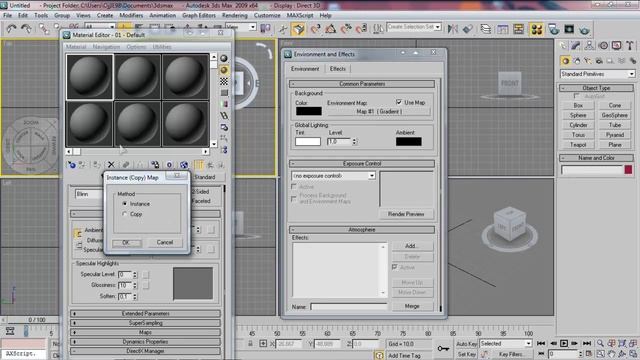
Task: Click Material Effects Channel 0 icon
Action: (x=169, y=165)
